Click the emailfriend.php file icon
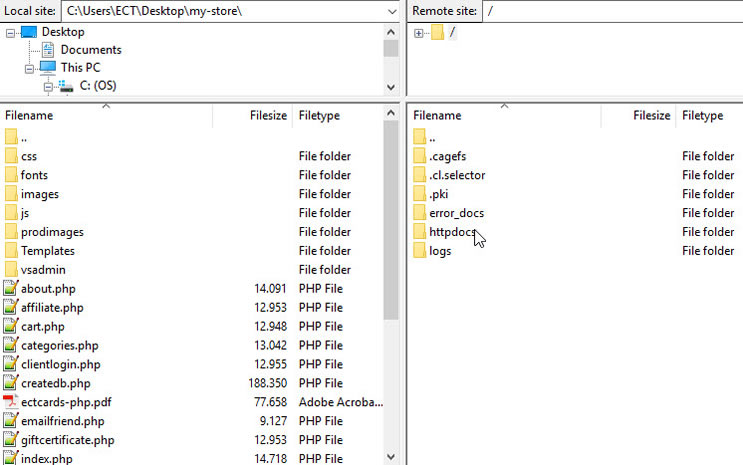Image resolution: width=743 pixels, height=465 pixels. [11, 421]
